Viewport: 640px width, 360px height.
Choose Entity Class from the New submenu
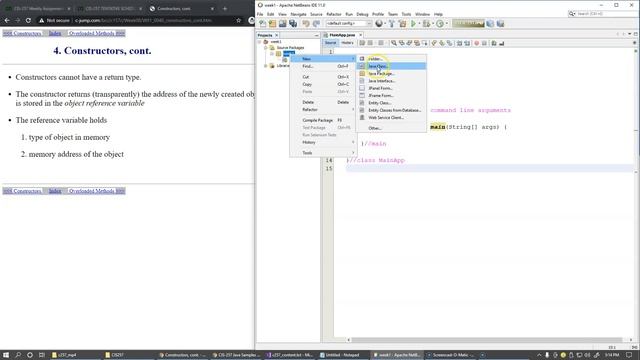coord(391,103)
